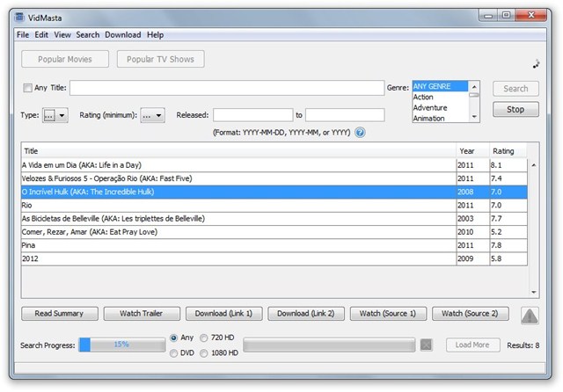Click Watch (Source 2) button
The image size is (563, 392).
point(471,314)
